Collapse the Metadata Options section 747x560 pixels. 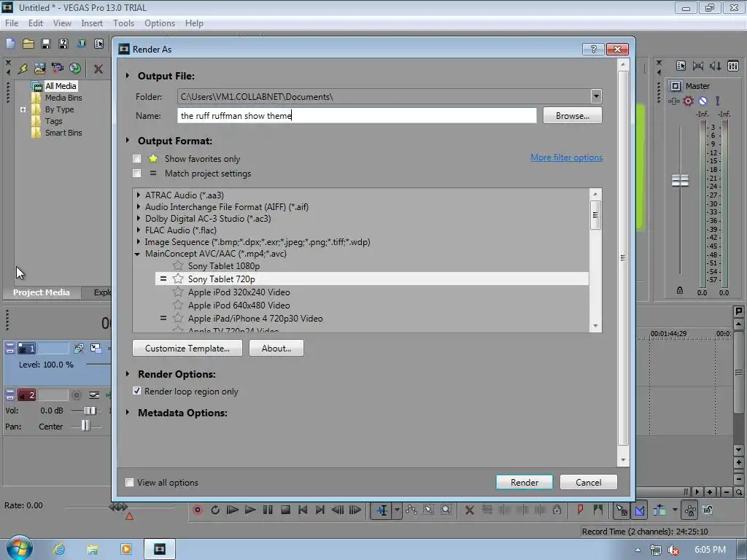pos(127,413)
